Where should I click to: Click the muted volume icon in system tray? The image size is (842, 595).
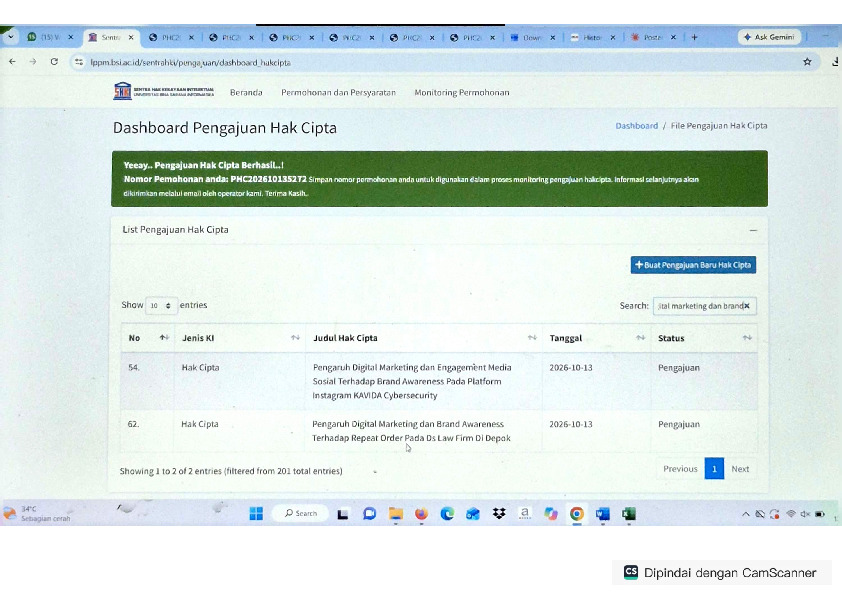pyautogui.click(x=805, y=514)
